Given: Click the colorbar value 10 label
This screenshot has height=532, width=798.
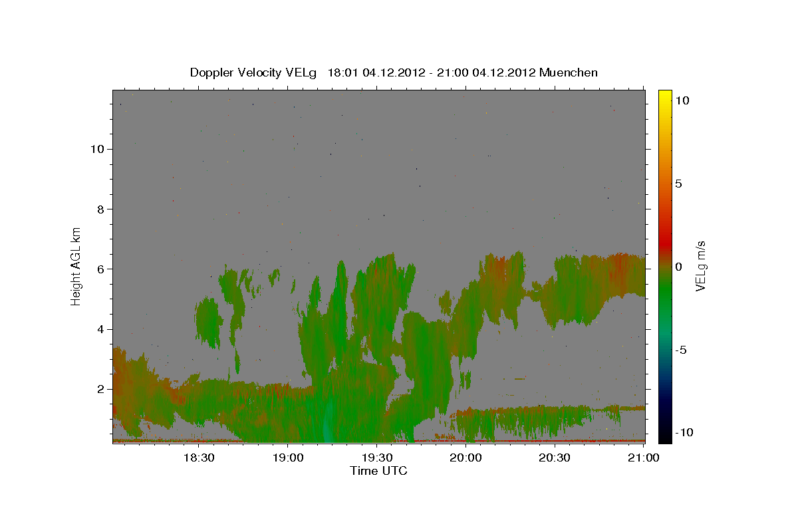Looking at the screenshot, I should click(x=682, y=100).
